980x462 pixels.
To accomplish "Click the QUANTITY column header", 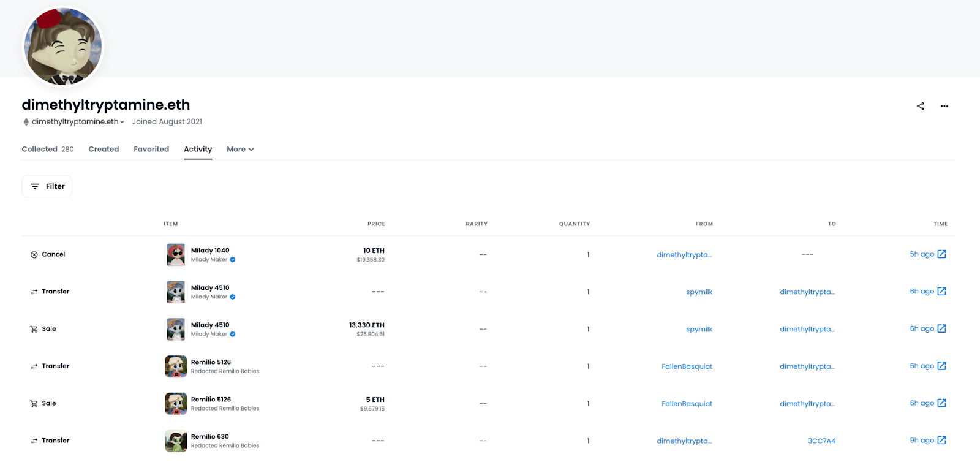I will (575, 224).
